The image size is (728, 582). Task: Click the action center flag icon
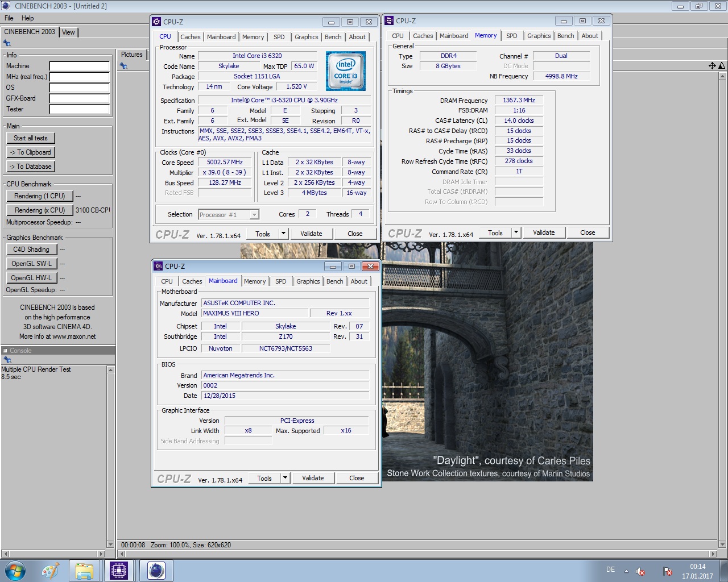668,571
